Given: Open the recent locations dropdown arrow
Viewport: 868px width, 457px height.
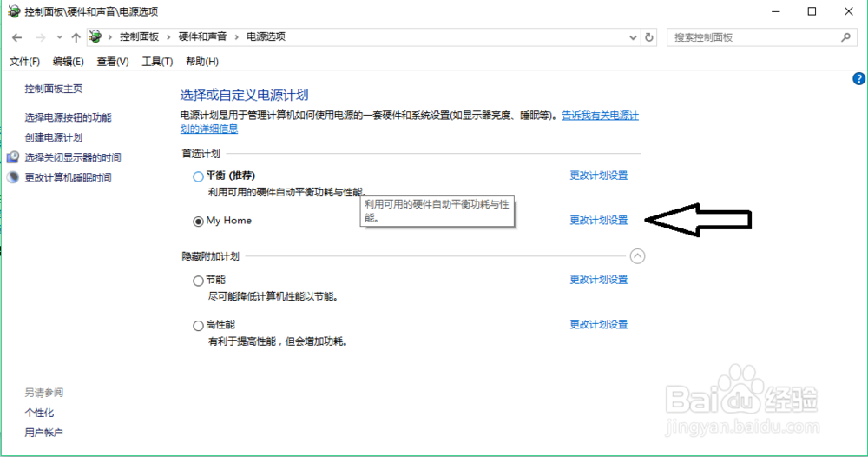Looking at the screenshot, I should click(x=59, y=37).
